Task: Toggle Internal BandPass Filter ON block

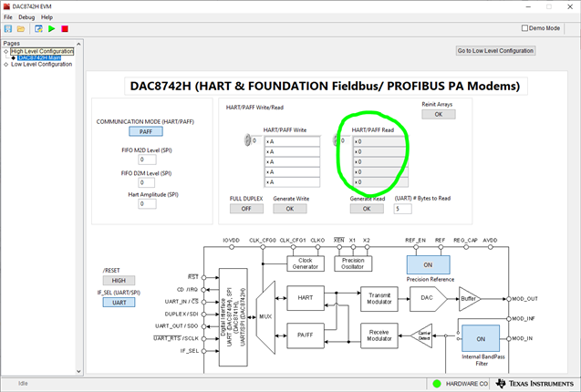Action: coord(481,338)
